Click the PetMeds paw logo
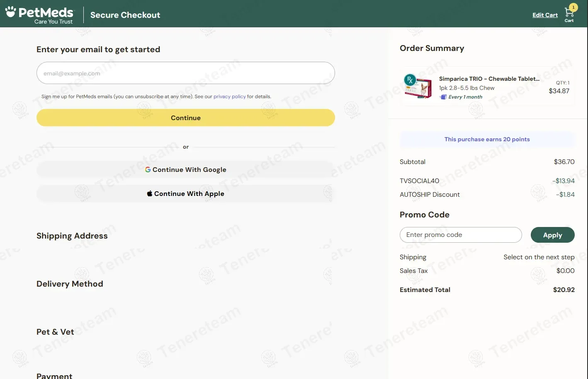588x379 pixels. click(11, 11)
